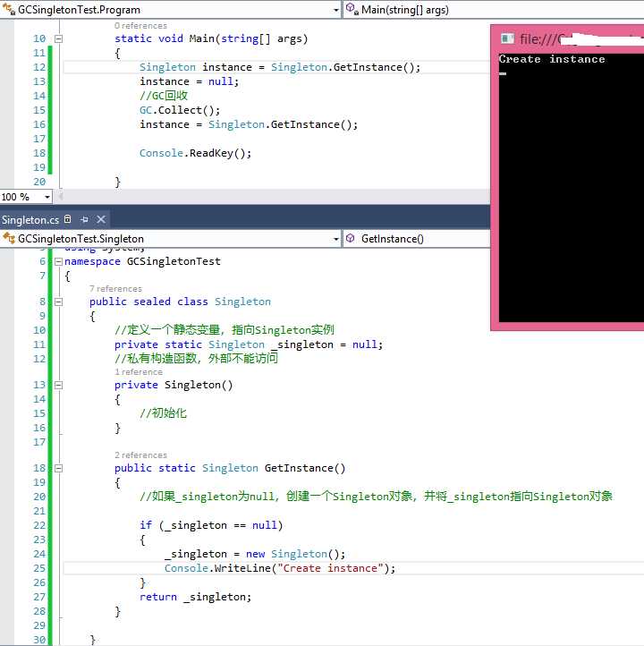This screenshot has width=644, height=646.
Task: Click the console window title bar icon
Action: tap(507, 38)
